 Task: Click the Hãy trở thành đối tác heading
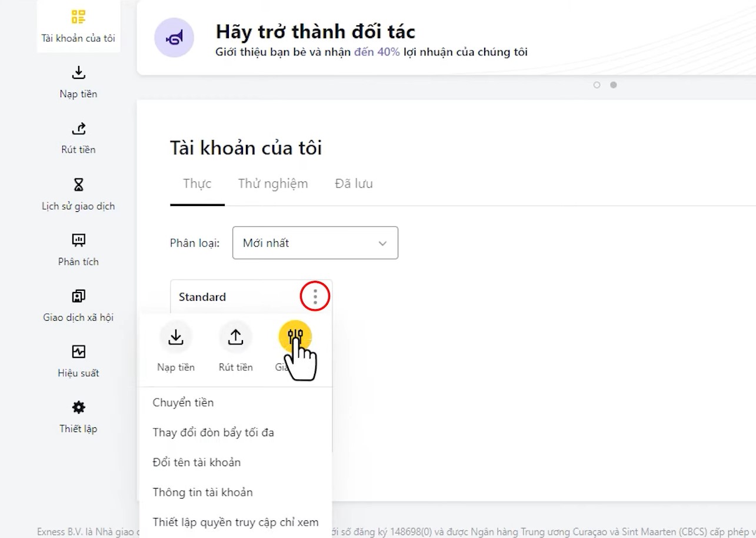pos(315,31)
